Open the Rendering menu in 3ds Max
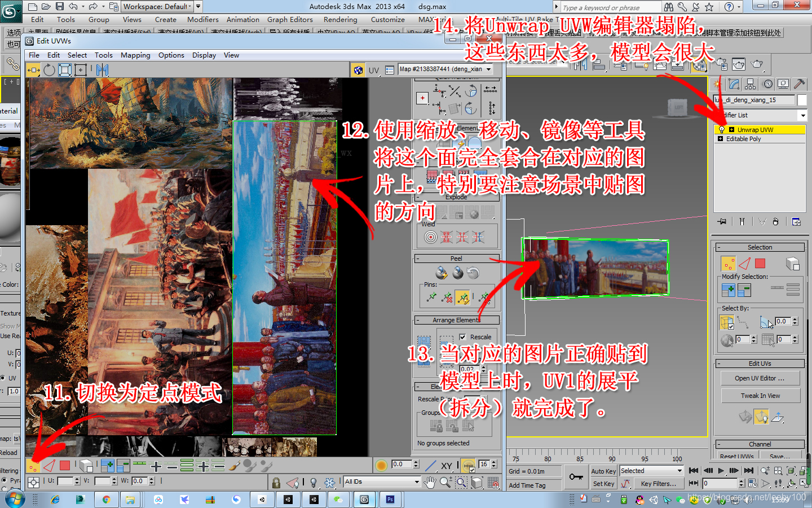Image resolution: width=812 pixels, height=508 pixels. (341, 19)
